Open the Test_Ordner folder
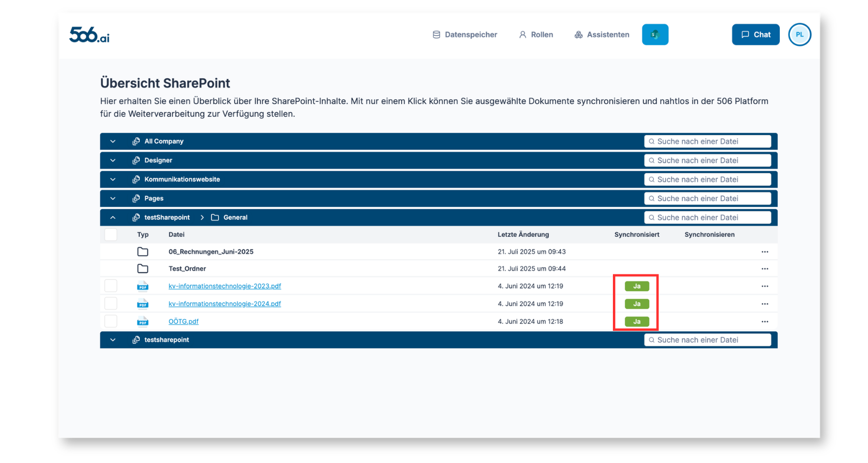 (x=187, y=269)
